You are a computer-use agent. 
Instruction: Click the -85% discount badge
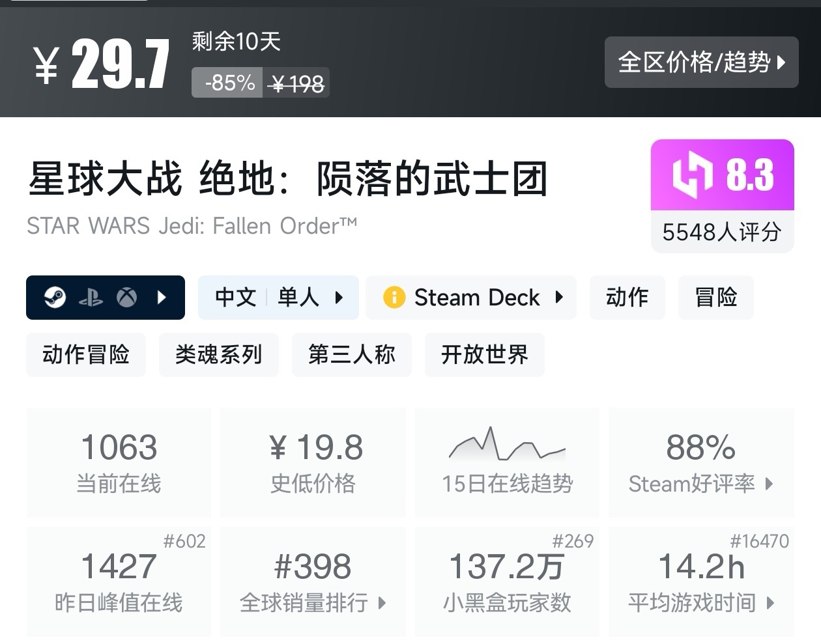click(227, 83)
